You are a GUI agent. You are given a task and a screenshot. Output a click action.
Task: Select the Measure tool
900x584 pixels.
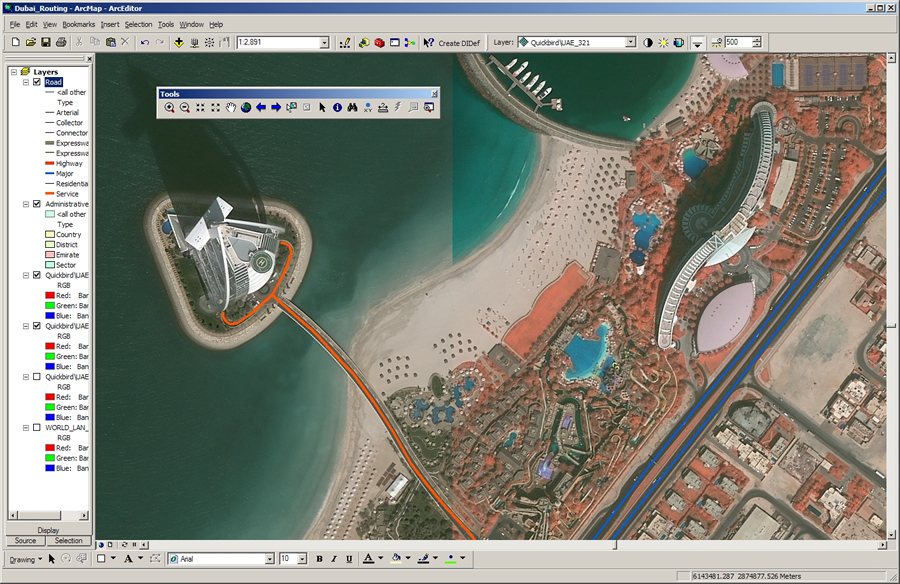pyautogui.click(x=383, y=107)
